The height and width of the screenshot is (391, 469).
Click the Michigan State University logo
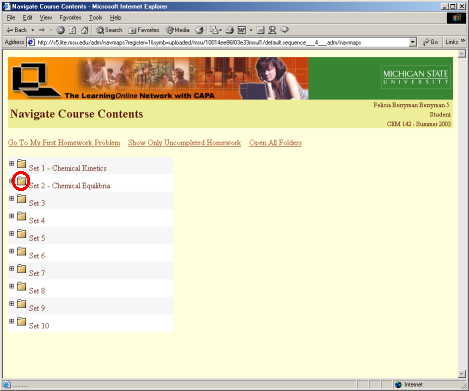point(416,77)
